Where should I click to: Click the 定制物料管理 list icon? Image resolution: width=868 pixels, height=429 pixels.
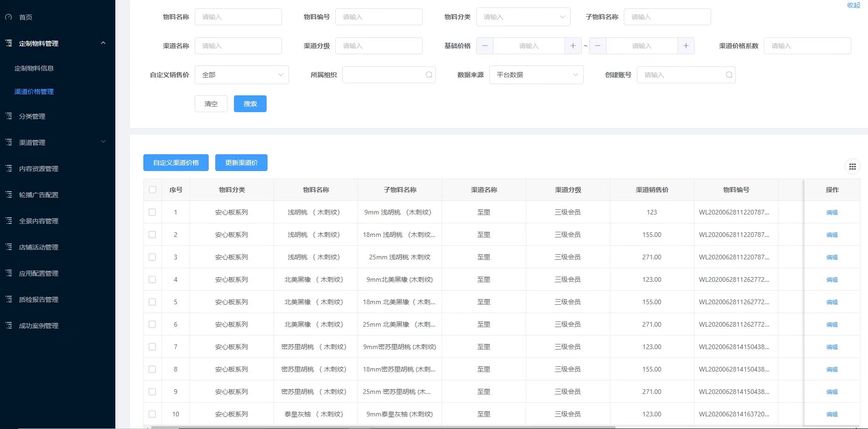(8, 43)
